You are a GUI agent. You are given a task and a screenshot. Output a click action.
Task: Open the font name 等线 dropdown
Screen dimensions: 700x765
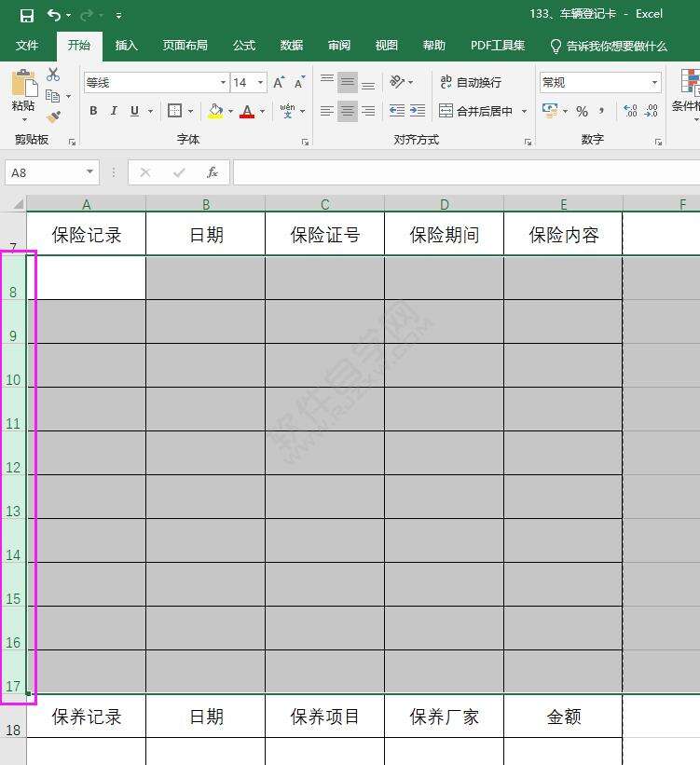[223, 82]
